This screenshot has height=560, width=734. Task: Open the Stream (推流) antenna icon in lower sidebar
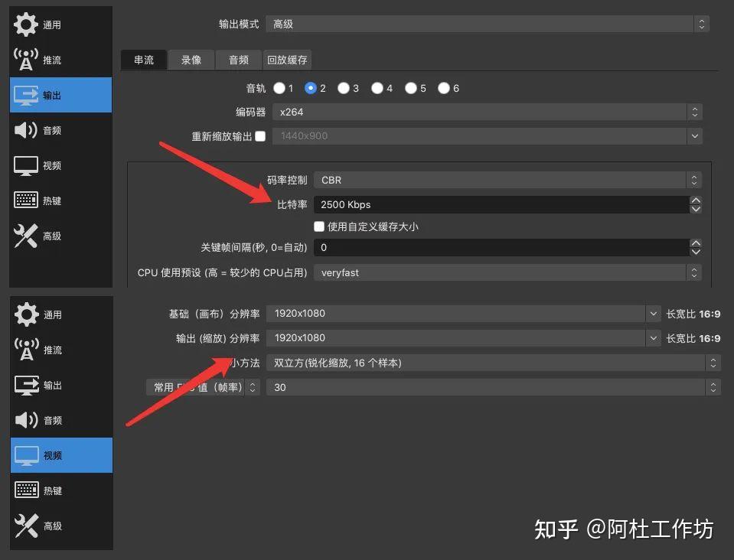point(26,350)
